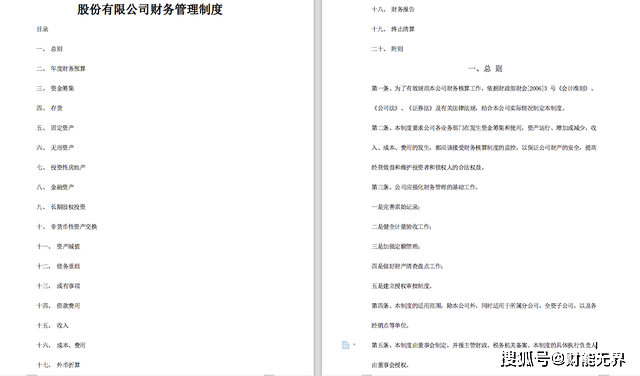Click contents entry 十二、债务重组
640x376 pixels.
(58, 266)
